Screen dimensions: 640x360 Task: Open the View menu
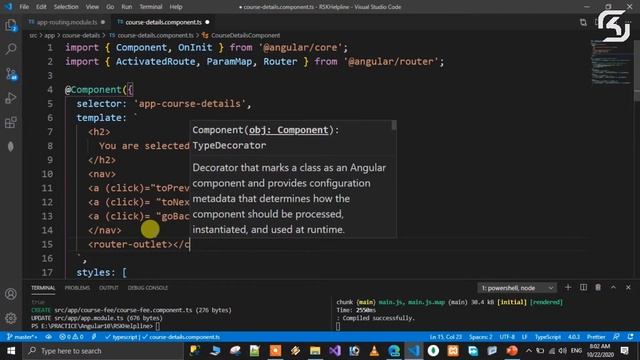[x=92, y=7]
